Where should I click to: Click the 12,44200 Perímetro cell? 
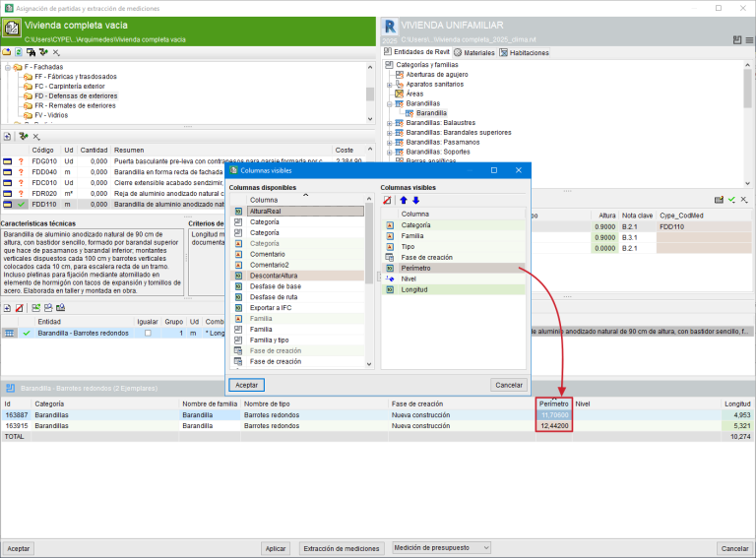554,426
